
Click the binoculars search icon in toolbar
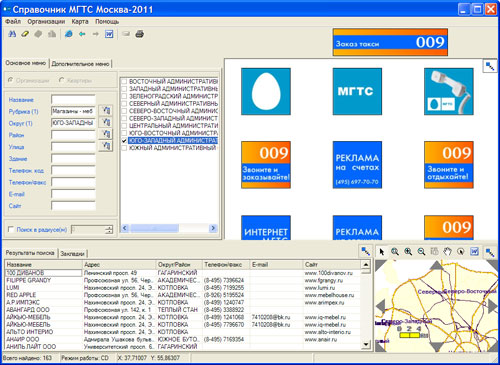point(12,34)
